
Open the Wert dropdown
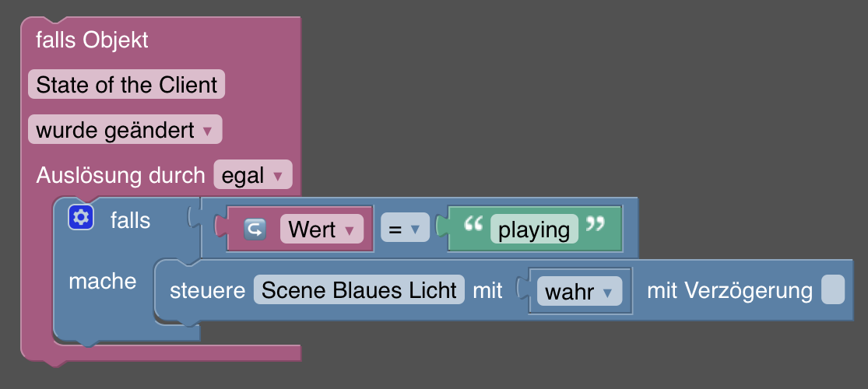(322, 229)
